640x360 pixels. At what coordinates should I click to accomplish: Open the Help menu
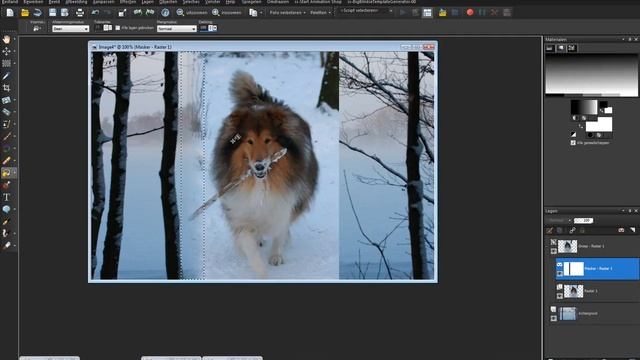pos(231,2)
